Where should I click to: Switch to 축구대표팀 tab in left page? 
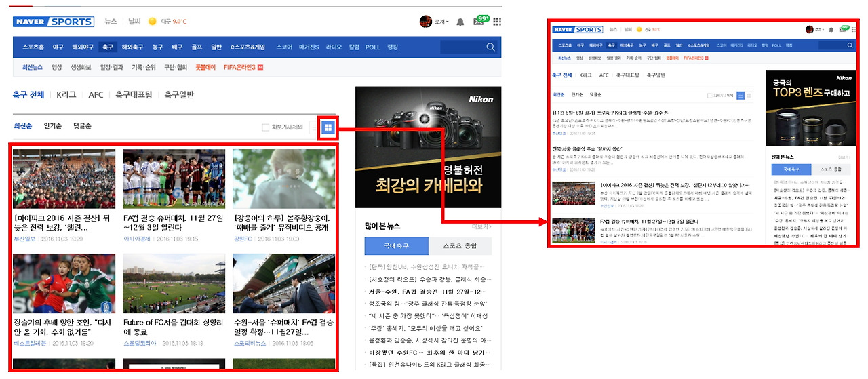(x=134, y=94)
